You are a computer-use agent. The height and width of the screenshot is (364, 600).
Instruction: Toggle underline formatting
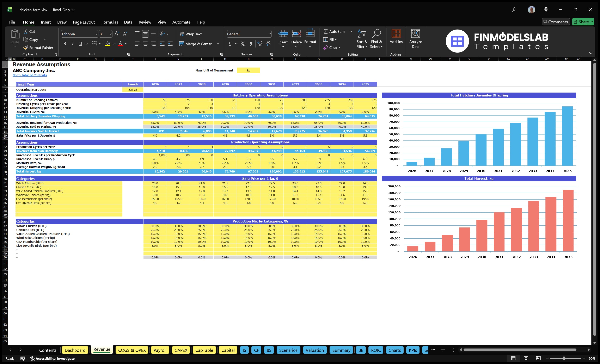coord(80,44)
